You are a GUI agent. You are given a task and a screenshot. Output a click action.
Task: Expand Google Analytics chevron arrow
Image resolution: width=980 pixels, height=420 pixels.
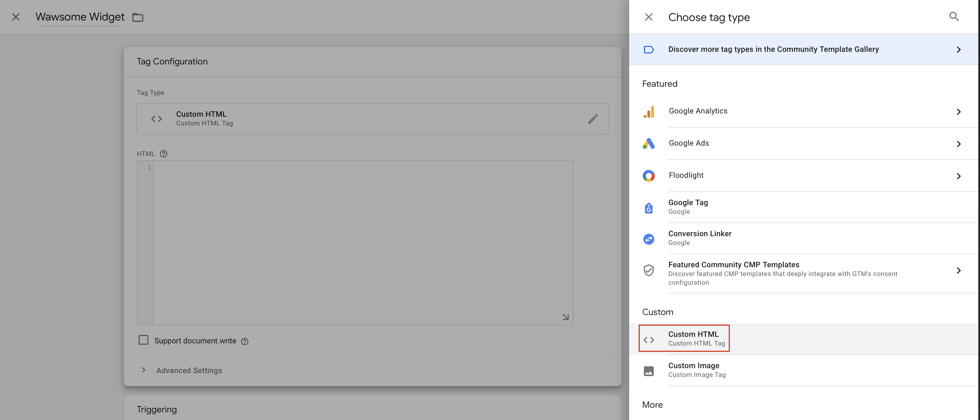[958, 112]
